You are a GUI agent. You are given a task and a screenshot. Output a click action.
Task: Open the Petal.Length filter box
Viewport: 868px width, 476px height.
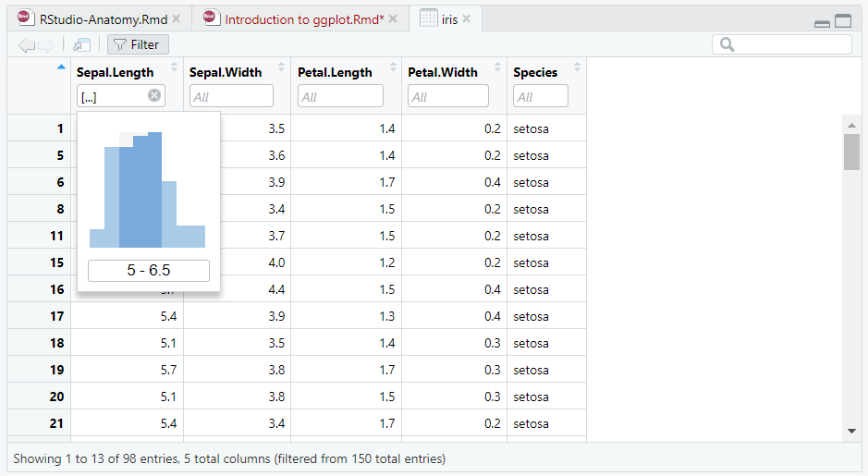coord(340,96)
